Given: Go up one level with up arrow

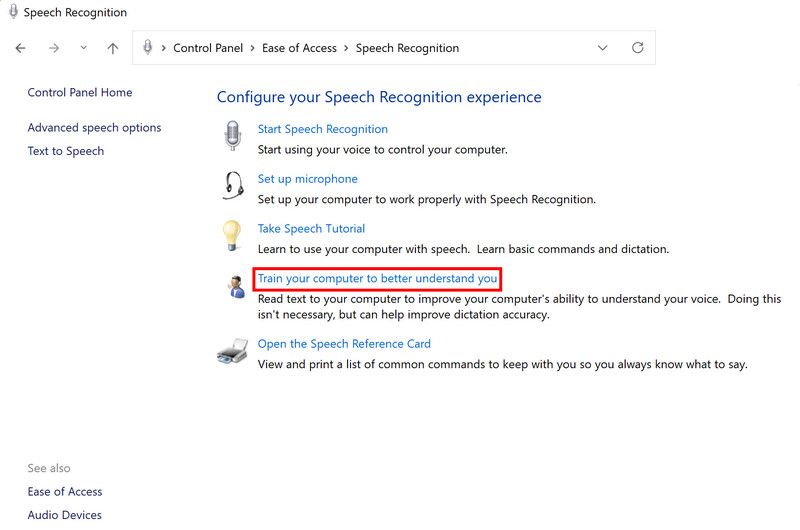Looking at the screenshot, I should coord(113,48).
